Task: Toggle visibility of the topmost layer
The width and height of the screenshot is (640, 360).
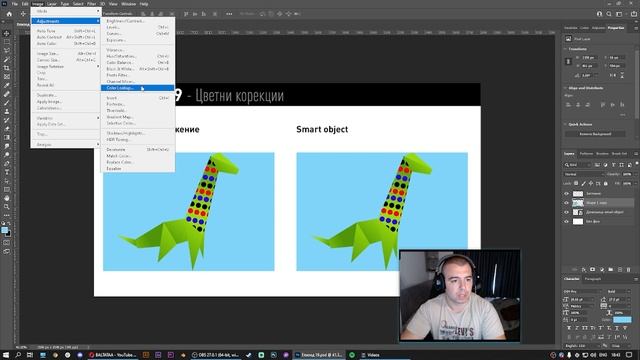Action: click(x=566, y=193)
